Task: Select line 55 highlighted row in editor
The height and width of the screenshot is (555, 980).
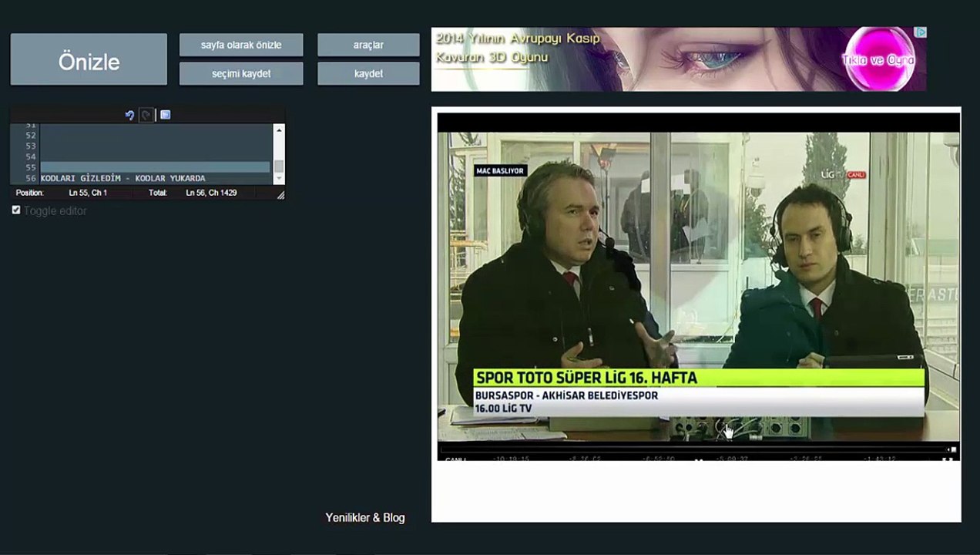Action: pos(156,167)
